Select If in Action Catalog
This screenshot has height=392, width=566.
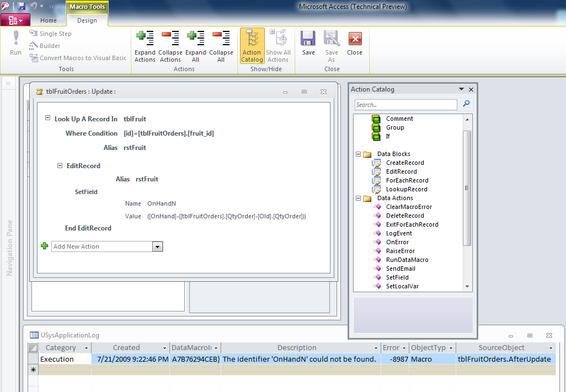(388, 136)
